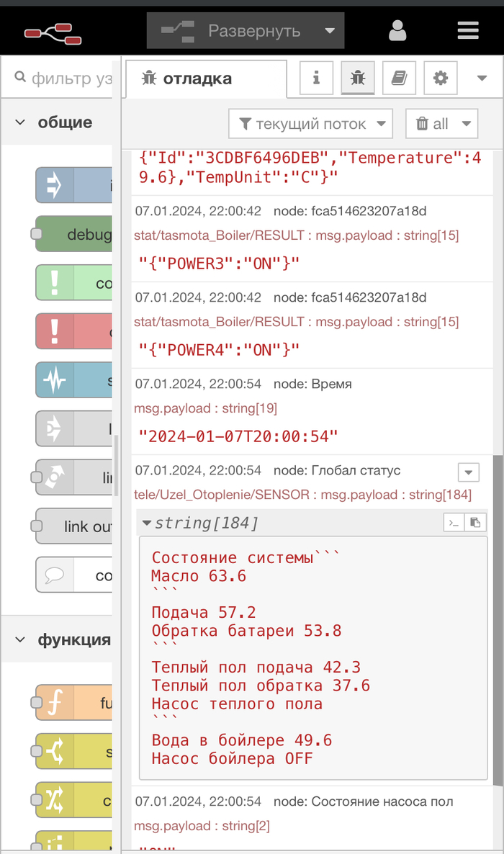The image size is (504, 854).
Task: Select the status node with pulse icon
Action: pyautogui.click(x=74, y=379)
